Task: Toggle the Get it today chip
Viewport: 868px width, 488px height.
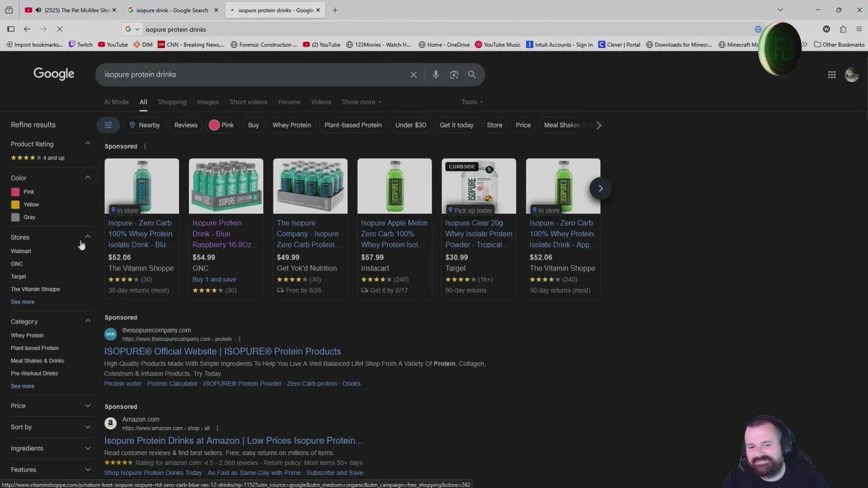Action: click(456, 125)
